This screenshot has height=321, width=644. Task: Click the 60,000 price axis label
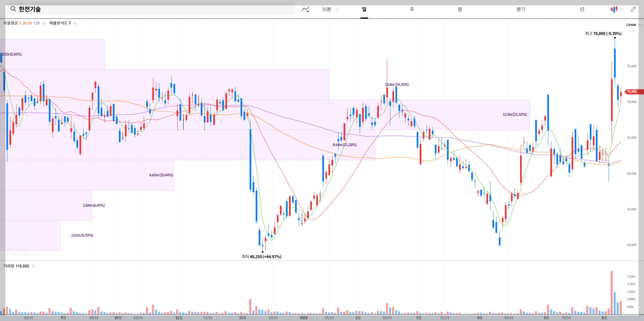pyautogui.click(x=631, y=173)
